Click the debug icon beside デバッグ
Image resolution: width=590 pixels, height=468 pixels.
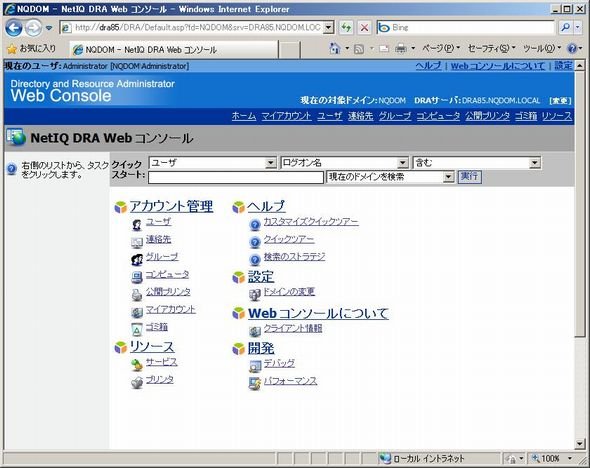pyautogui.click(x=255, y=366)
